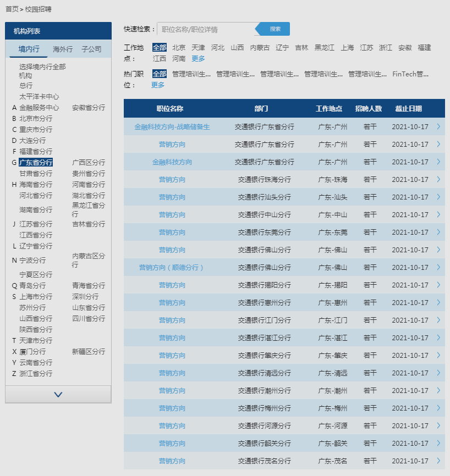Select 深圳分行

click(x=85, y=297)
